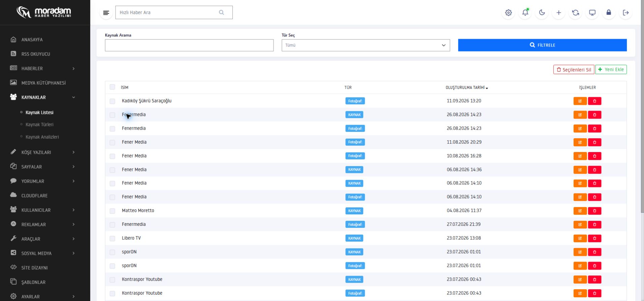Screen dimensions: 644x301
Task: Tick the select-all checkbox in table header
Action: (112, 87)
